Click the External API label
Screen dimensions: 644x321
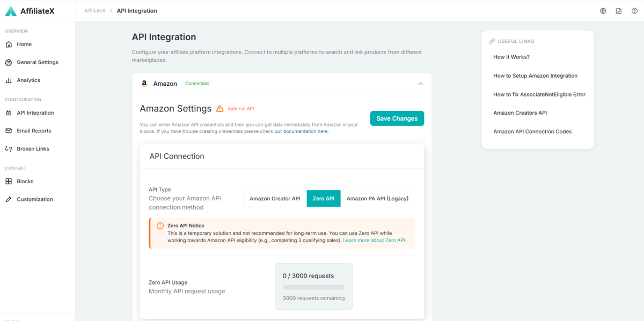tap(241, 109)
